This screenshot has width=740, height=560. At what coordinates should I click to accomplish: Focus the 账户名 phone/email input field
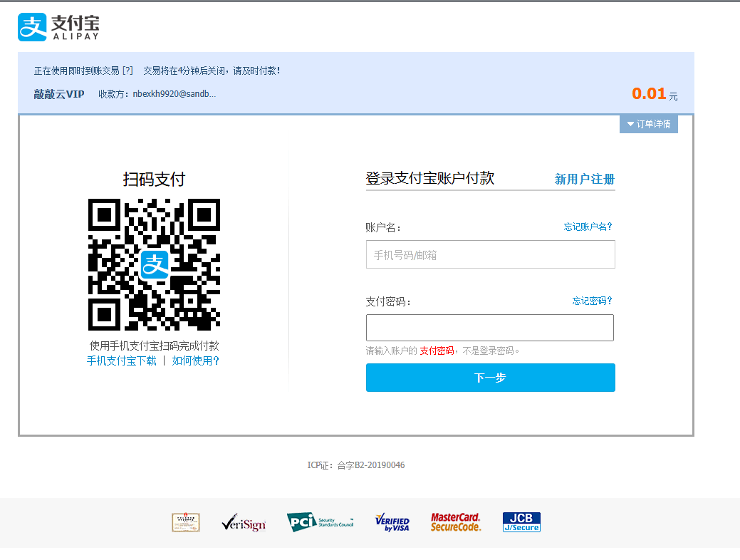pyautogui.click(x=490, y=254)
